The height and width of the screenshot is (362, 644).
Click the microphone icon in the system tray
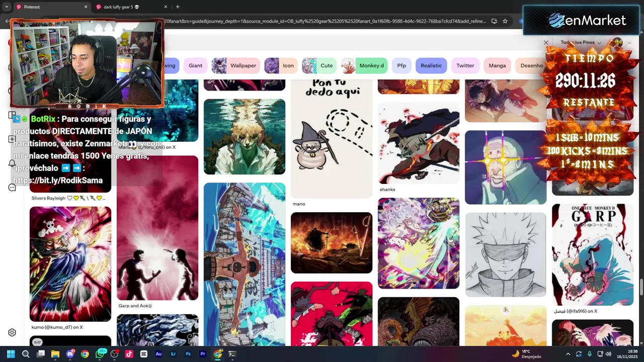point(590,354)
